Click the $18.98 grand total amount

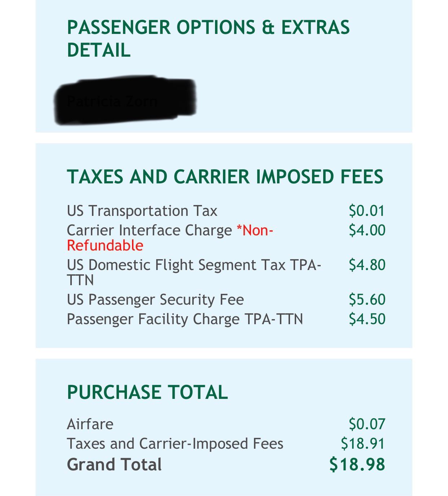tap(357, 464)
